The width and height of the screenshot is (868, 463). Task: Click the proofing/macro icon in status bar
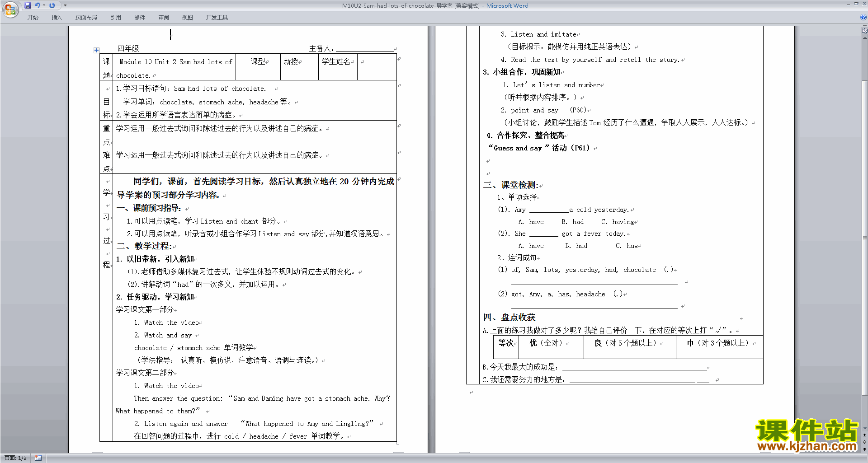point(38,458)
